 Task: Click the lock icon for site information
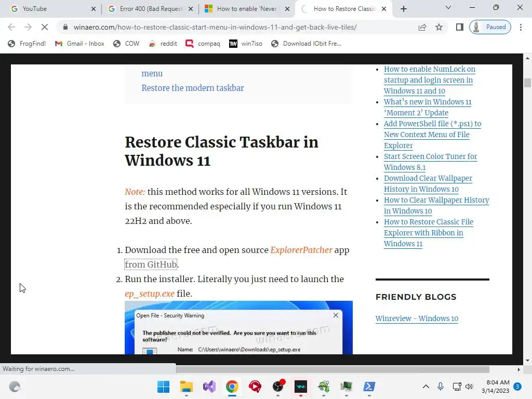pyautogui.click(x=65, y=27)
